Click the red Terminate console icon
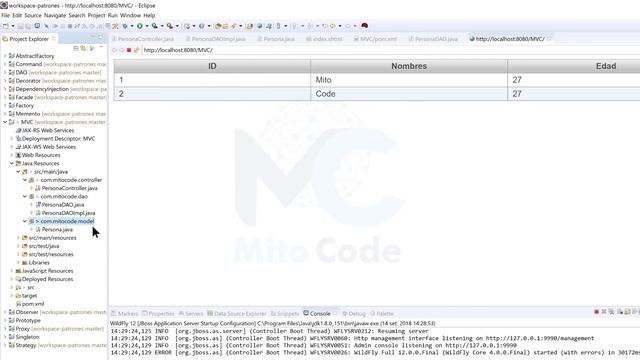The image size is (640, 360). pyautogui.click(x=596, y=312)
